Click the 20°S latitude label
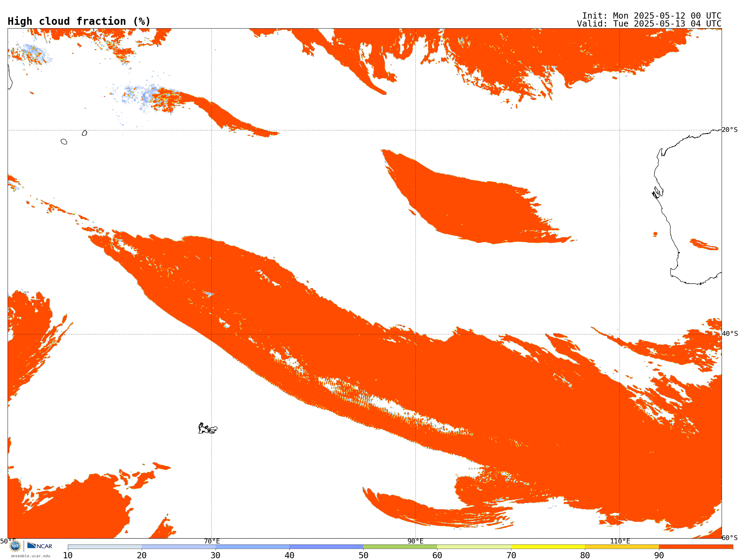The height and width of the screenshot is (560, 744). click(730, 130)
